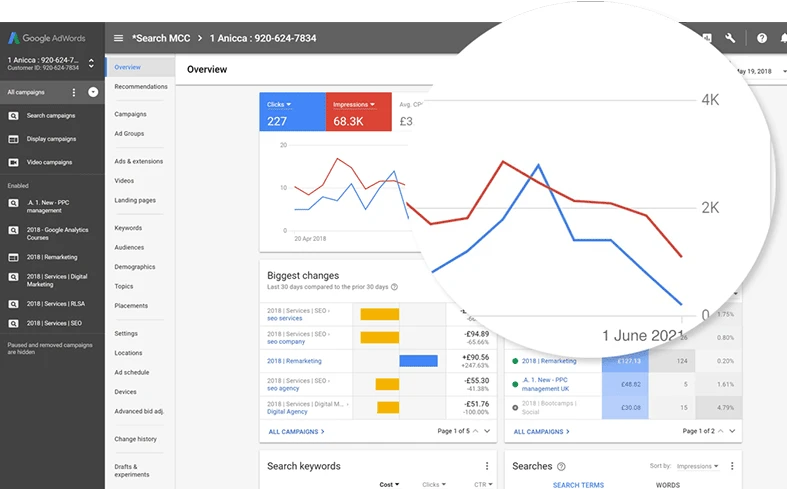Switch to SEARCH TERMS tab

point(578,485)
